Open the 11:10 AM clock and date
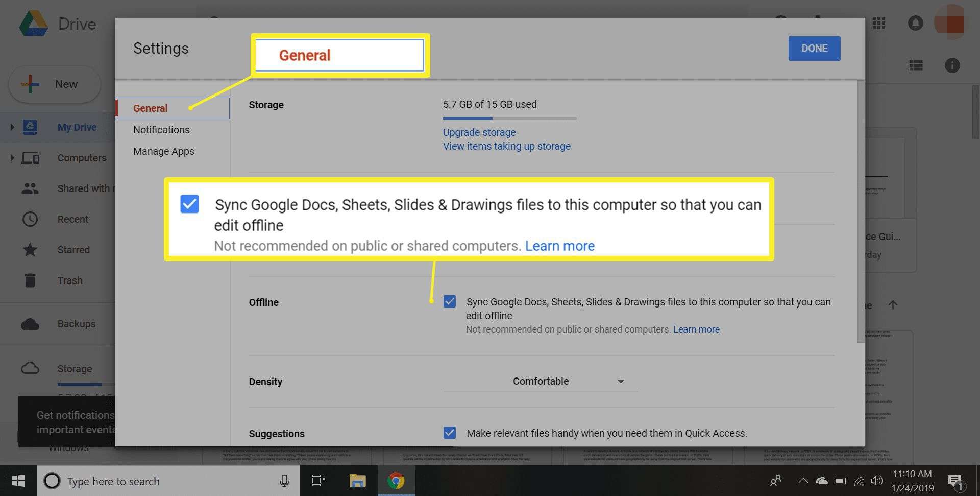Screen dimensions: 980x496 pyautogui.click(x=913, y=481)
